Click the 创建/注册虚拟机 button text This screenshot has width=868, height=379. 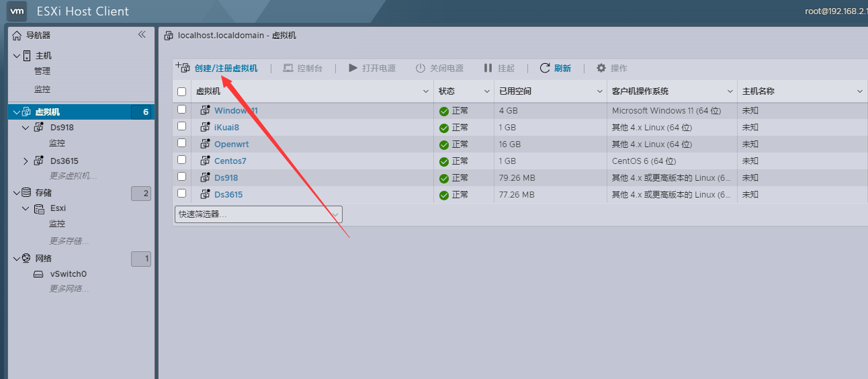tap(226, 69)
